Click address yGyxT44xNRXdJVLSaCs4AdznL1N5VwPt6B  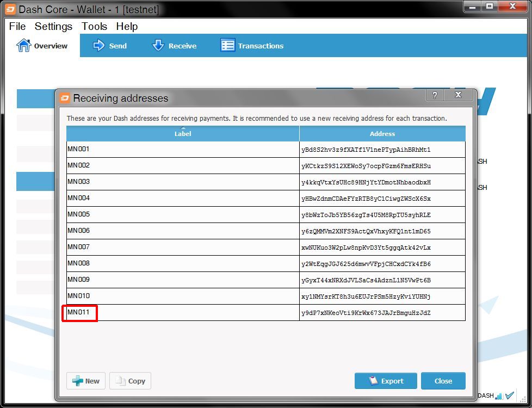click(366, 280)
